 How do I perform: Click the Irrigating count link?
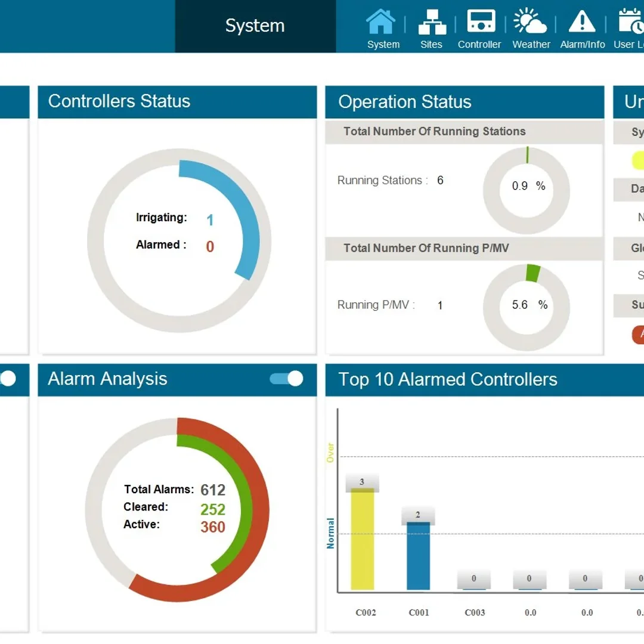coord(209,218)
